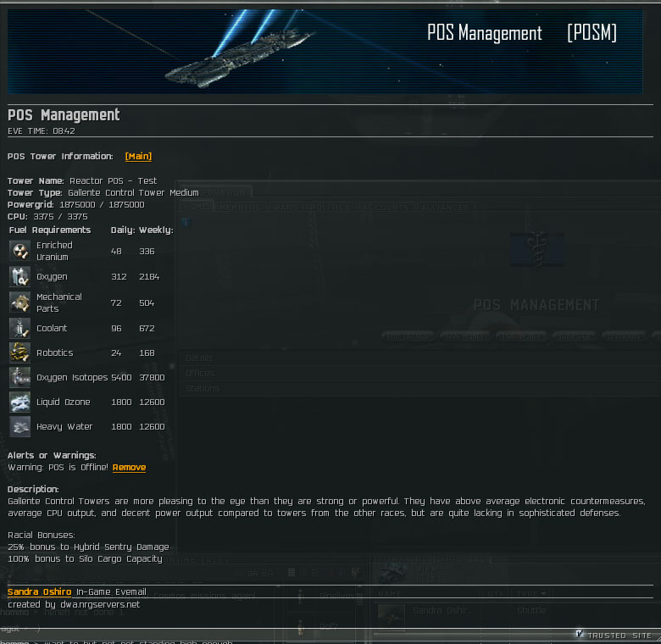The width and height of the screenshot is (661, 644).
Task: Expand the Stations section
Action: [x=202, y=389]
